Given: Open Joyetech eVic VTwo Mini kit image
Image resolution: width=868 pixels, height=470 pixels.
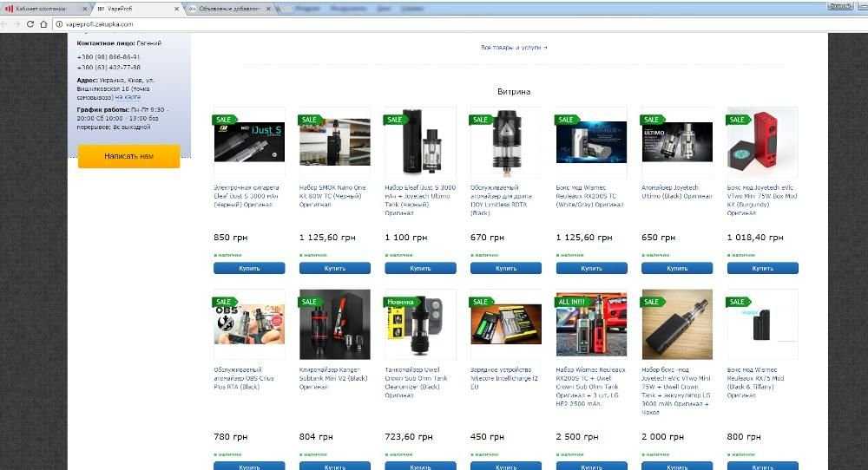Looking at the screenshot, I should pyautogui.click(x=677, y=324).
